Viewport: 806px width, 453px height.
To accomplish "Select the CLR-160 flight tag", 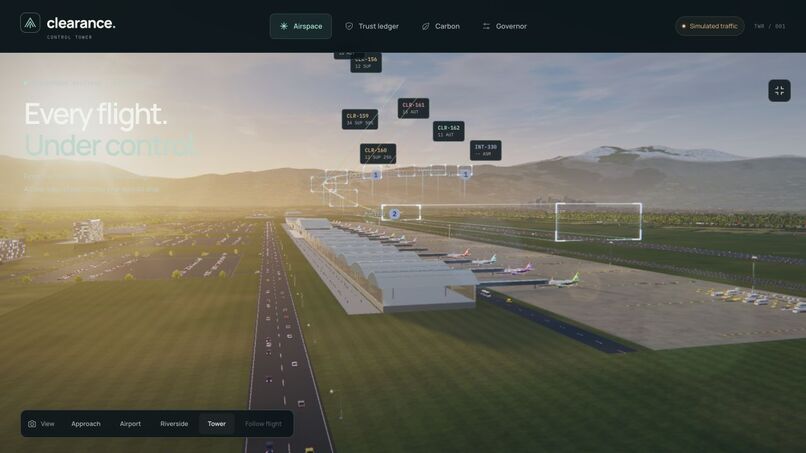I will [x=378, y=154].
